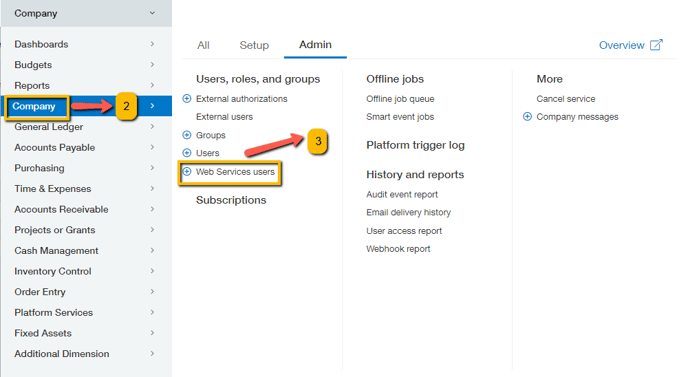Expand Purchasing submenu chevron

152,168
